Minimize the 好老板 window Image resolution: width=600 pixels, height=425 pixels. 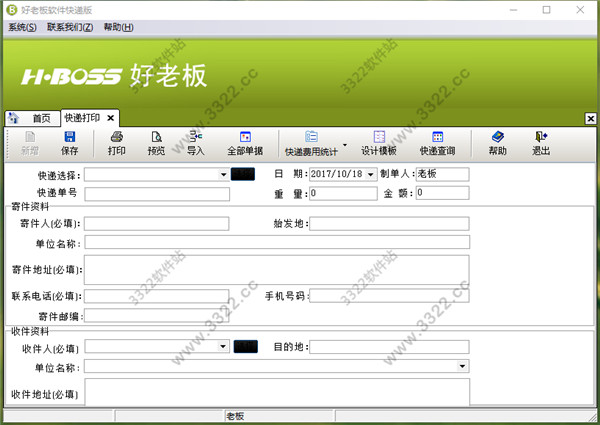point(514,10)
